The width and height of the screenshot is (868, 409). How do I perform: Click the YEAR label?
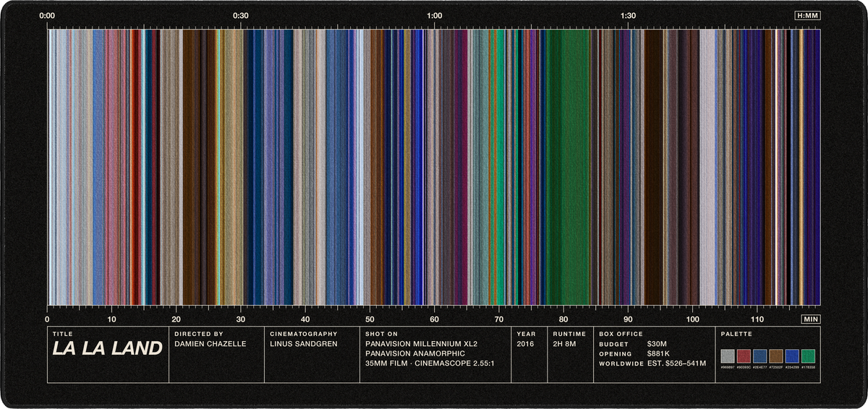(526, 334)
